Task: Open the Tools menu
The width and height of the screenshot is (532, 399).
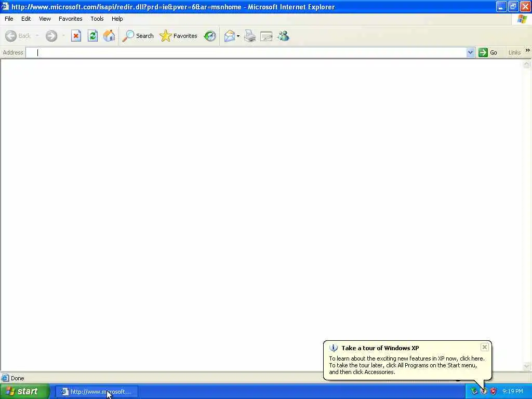Action: click(97, 19)
